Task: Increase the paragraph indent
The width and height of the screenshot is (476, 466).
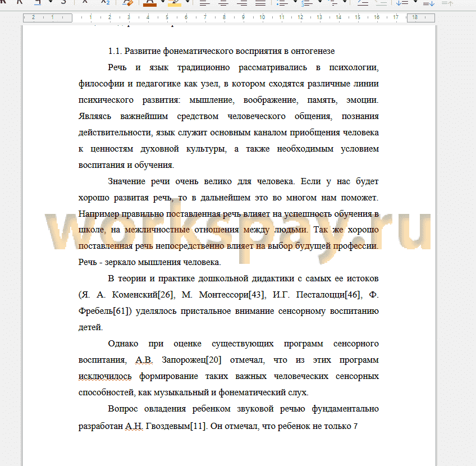Action: (x=363, y=3)
